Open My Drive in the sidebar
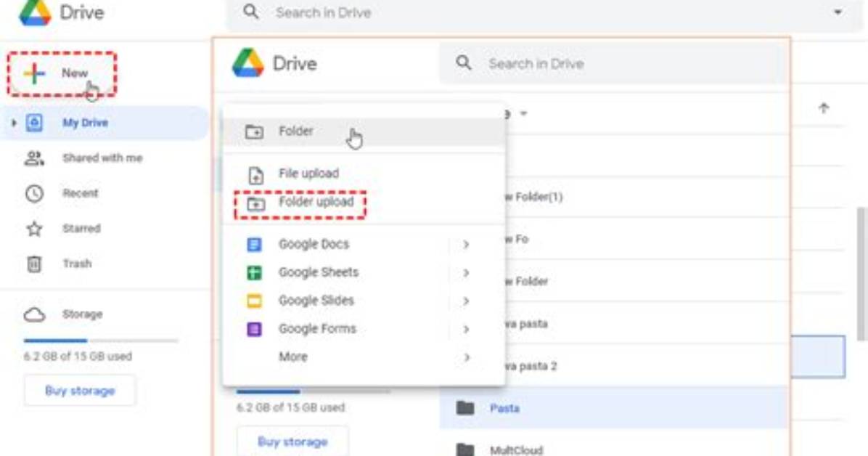This screenshot has height=456, width=868. tap(105, 123)
